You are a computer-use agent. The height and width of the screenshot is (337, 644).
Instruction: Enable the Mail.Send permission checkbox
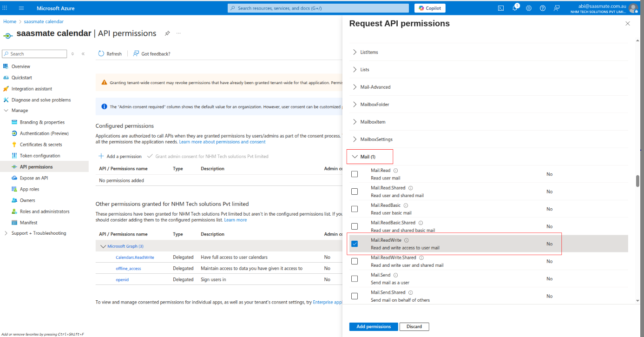point(355,279)
